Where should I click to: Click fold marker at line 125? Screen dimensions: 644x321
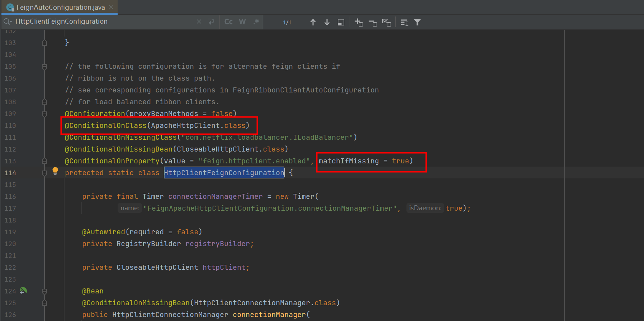pyautogui.click(x=44, y=303)
